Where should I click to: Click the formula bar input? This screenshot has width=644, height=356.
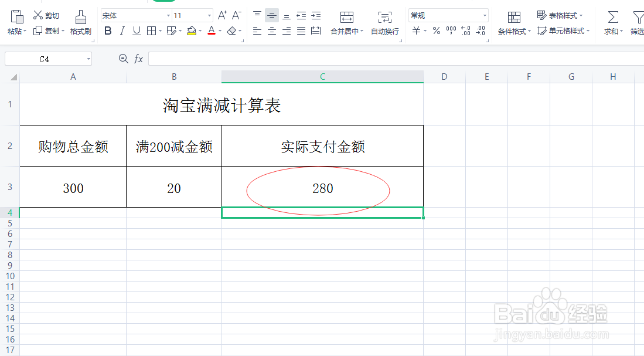tap(396, 59)
